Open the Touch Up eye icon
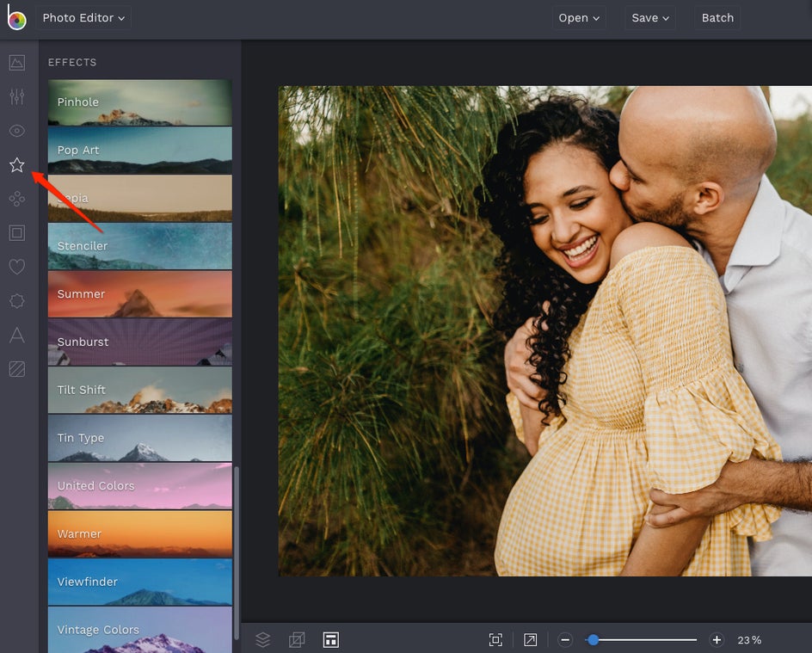812x653 pixels. [x=17, y=131]
